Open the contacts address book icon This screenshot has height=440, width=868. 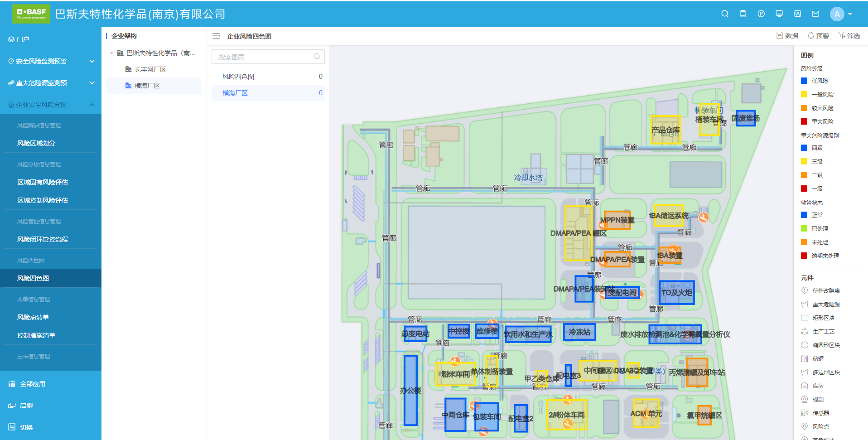pyautogui.click(x=797, y=14)
